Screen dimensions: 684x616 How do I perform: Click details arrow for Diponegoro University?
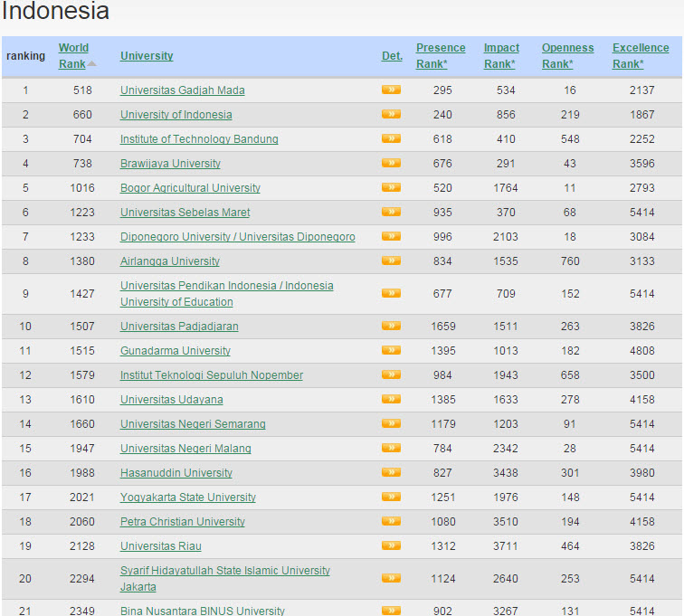pos(391,236)
